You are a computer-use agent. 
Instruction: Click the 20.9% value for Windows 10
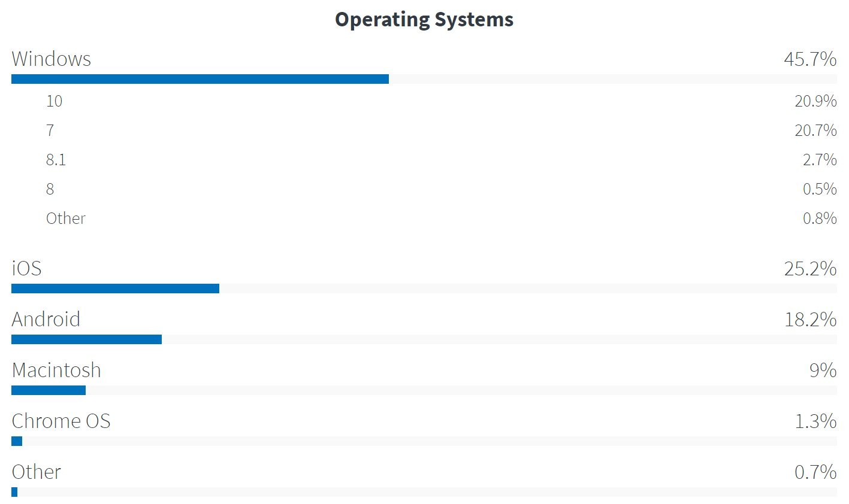click(815, 101)
